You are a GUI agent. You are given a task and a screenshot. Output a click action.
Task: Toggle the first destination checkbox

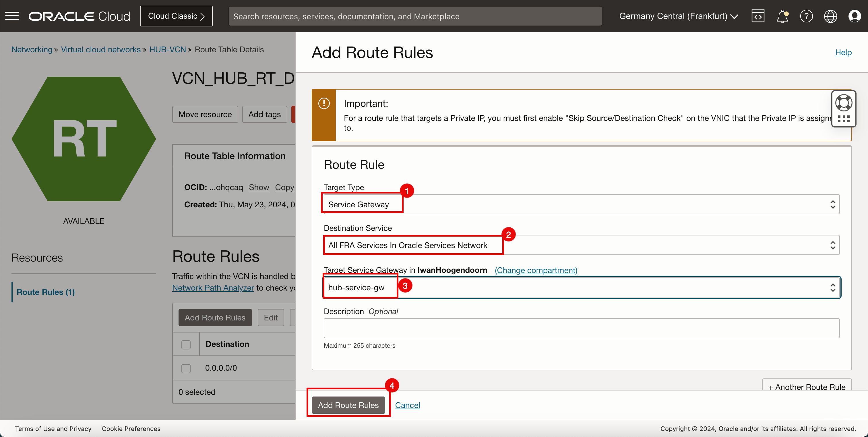coord(185,368)
